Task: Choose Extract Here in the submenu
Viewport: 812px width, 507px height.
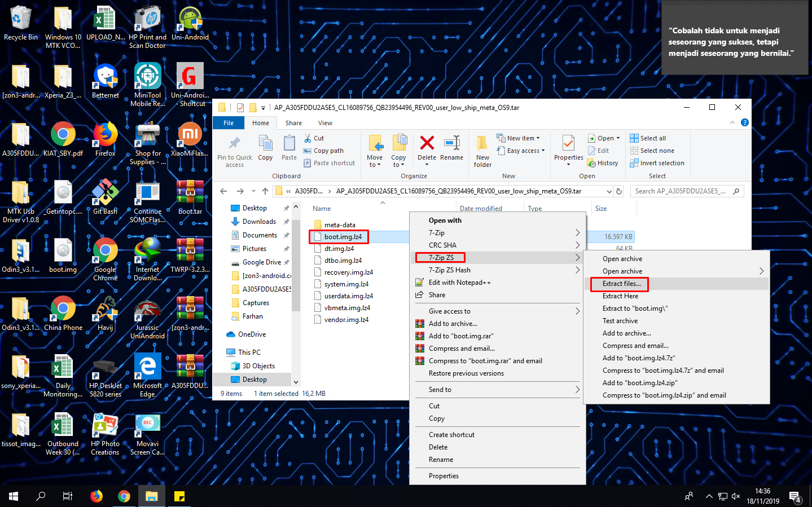Action: click(x=677, y=296)
